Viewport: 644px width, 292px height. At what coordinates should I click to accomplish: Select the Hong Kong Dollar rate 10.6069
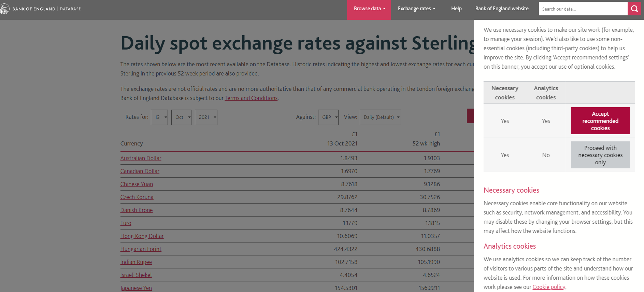coord(347,236)
